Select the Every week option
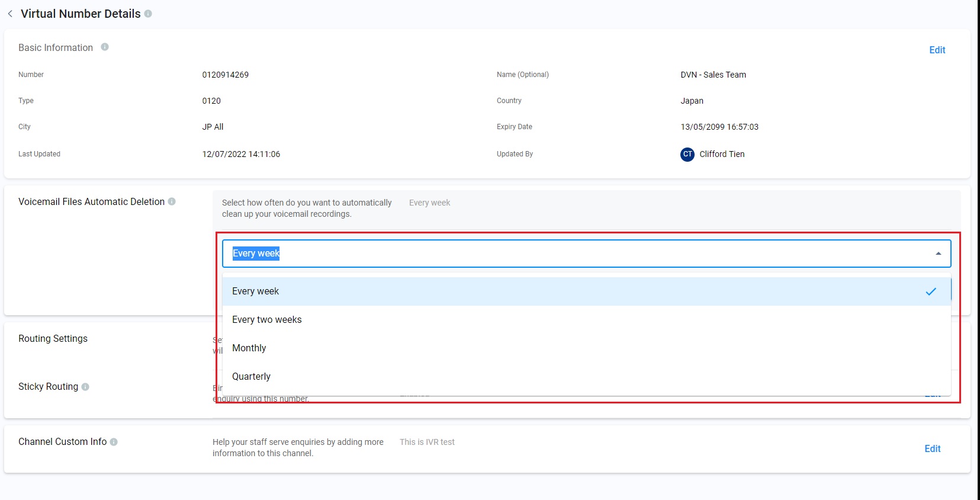 click(x=586, y=291)
